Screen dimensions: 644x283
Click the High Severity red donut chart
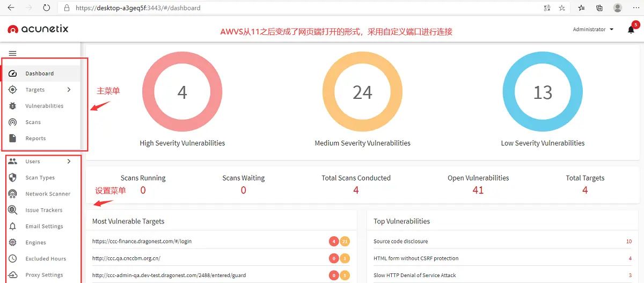coord(182,92)
